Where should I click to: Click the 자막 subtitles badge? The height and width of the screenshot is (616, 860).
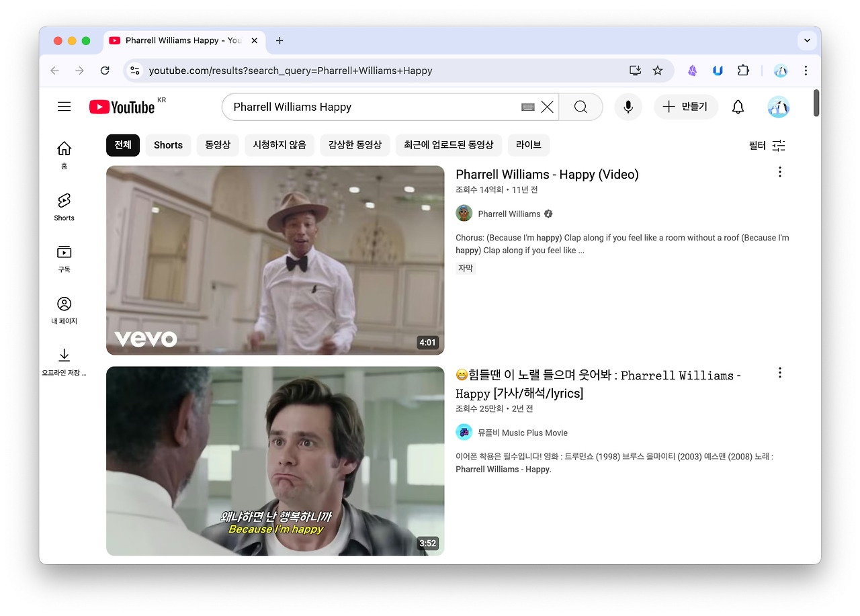[x=466, y=268]
